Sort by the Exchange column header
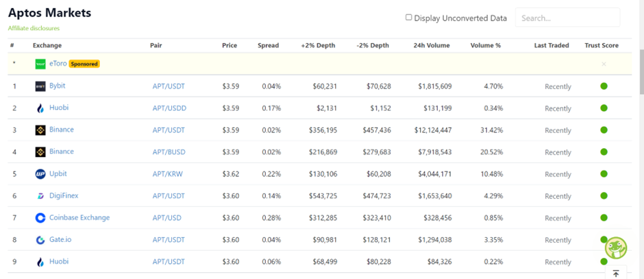The width and height of the screenshot is (644, 279). click(47, 46)
